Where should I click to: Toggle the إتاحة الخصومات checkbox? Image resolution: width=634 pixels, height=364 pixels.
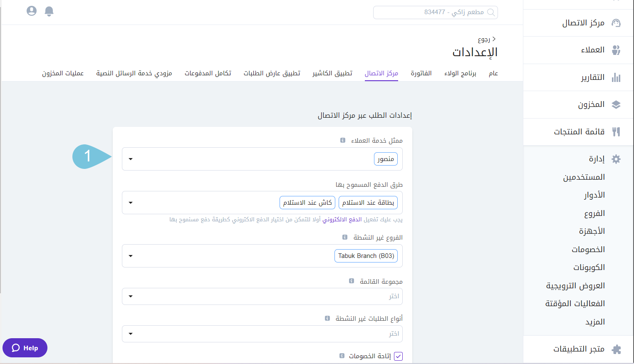[398, 356]
